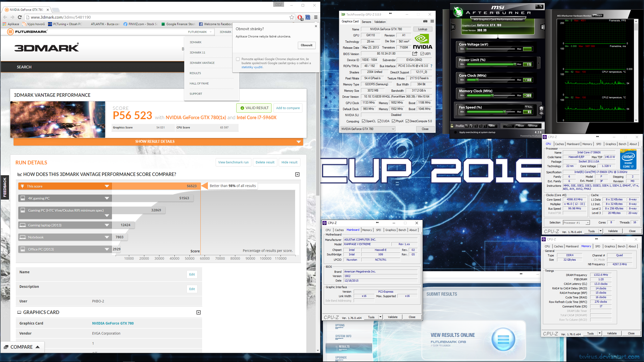Open Tools dropdown arrow in CPU-Z Mainboard window
This screenshot has height=362, width=644.
click(380, 317)
